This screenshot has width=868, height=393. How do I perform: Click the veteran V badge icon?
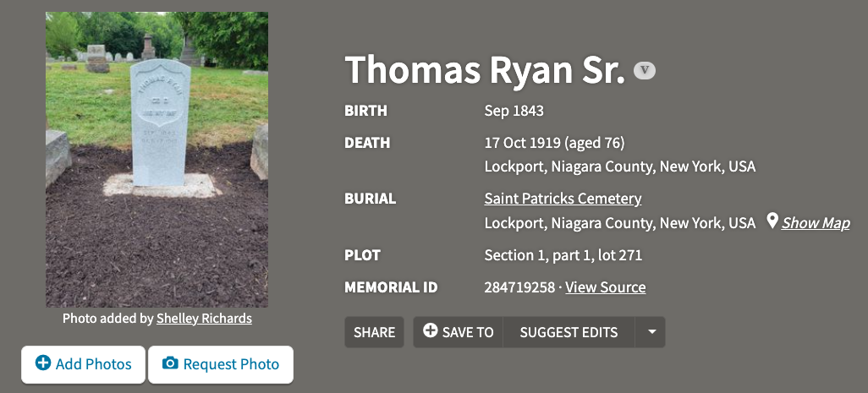point(645,71)
